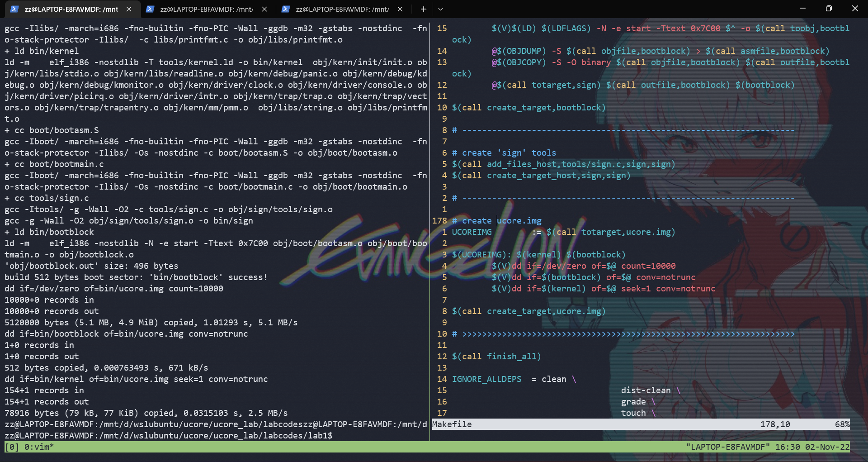Click the '$(call finish_all)' line
This screenshot has height=462, width=868.
[496, 357]
